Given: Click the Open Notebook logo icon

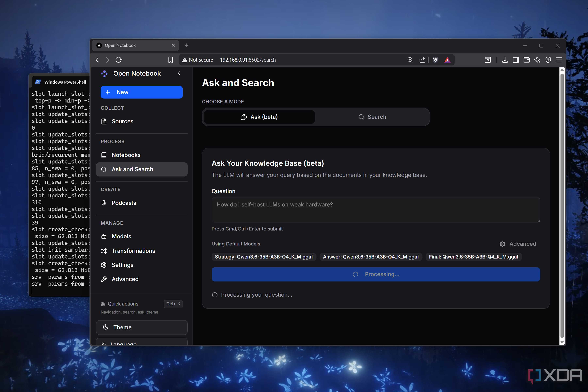Looking at the screenshot, I should click(104, 73).
